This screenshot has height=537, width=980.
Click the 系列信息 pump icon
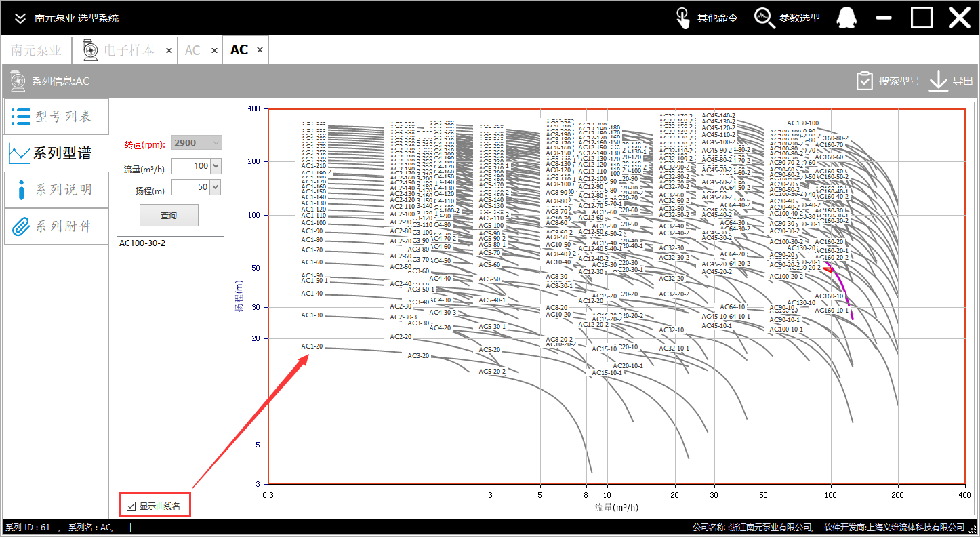tap(18, 81)
